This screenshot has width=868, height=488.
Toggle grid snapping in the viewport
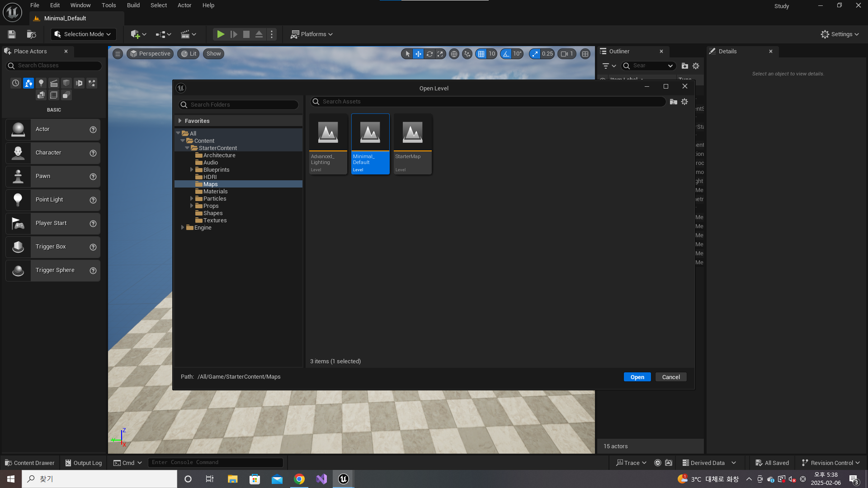point(481,54)
